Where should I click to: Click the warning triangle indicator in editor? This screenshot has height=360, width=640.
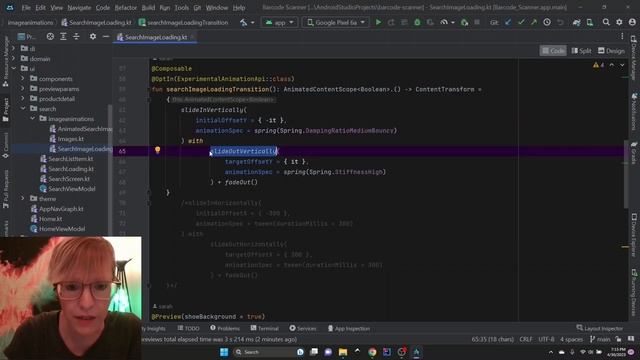pos(596,65)
